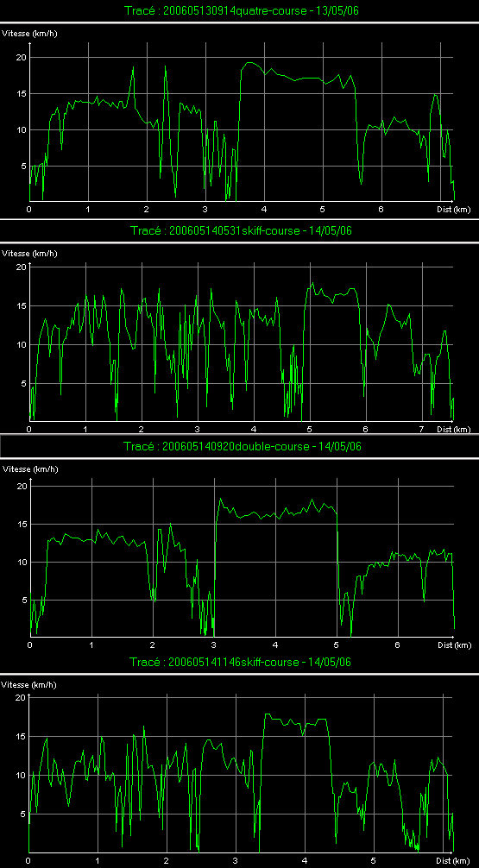Click the 20 km/h tick on quatre-course chart
Image resolution: width=479 pixels, height=868 pixels.
click(22, 57)
